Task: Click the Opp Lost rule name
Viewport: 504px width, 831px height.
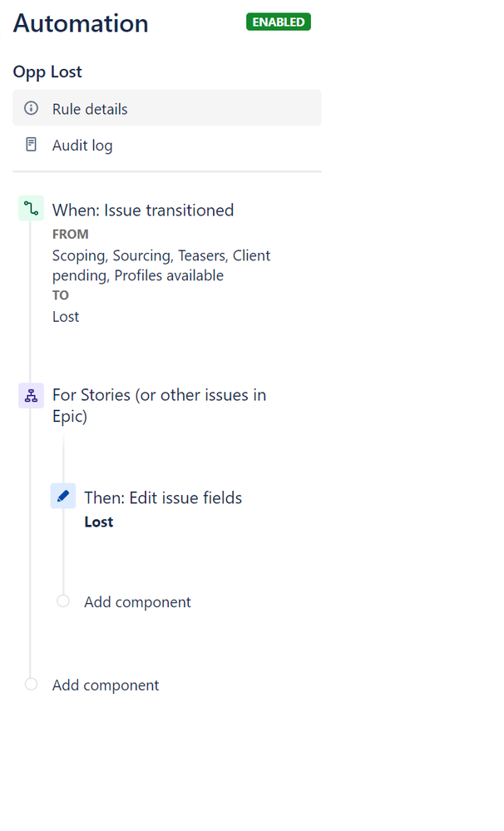Action: point(47,72)
